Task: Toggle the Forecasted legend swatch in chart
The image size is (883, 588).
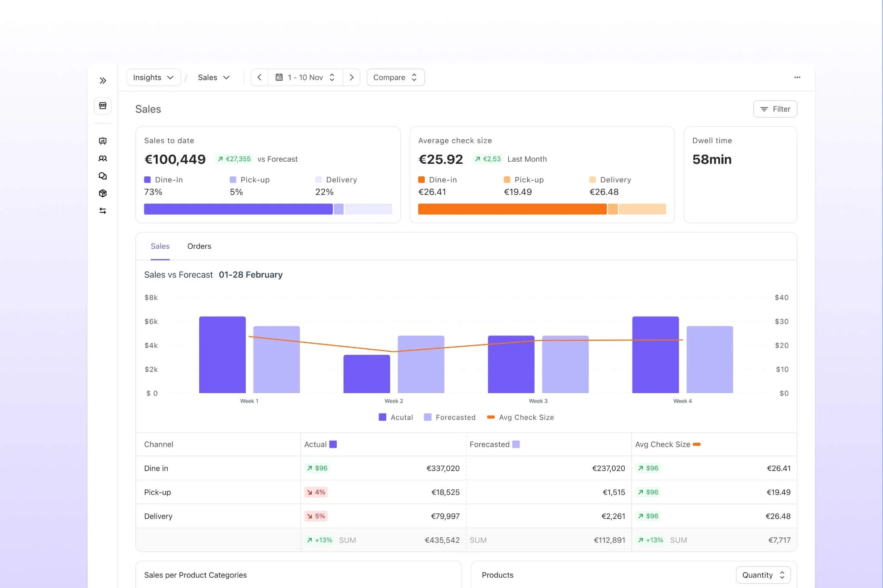Action: point(428,417)
